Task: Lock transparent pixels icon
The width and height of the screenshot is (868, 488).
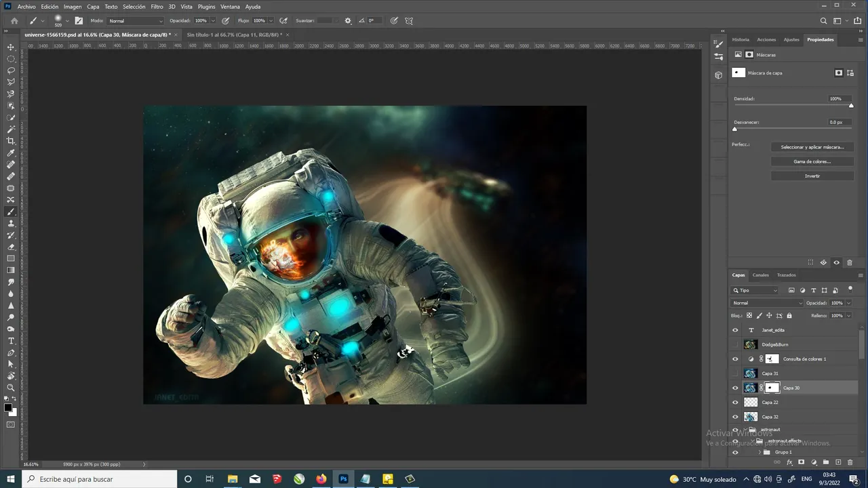Action: (x=749, y=315)
